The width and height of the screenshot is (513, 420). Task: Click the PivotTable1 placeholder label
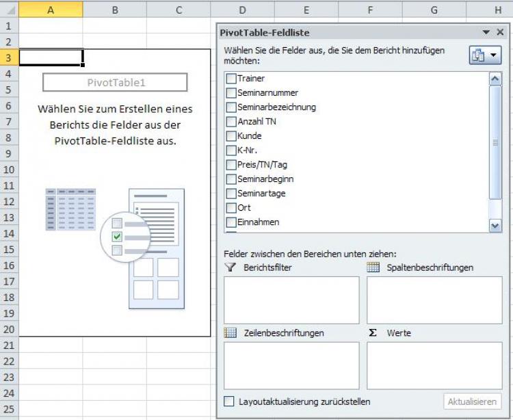click(x=115, y=83)
